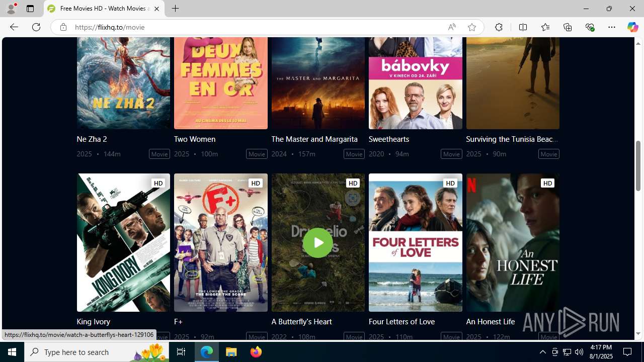Open the Sweethearts poster
Viewport: 644px width, 362px height.
click(x=416, y=83)
